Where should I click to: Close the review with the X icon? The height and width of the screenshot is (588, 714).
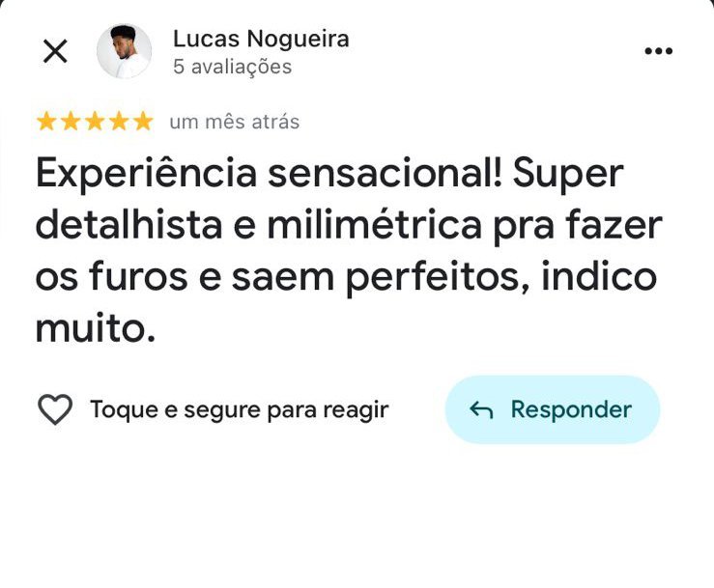[56, 51]
